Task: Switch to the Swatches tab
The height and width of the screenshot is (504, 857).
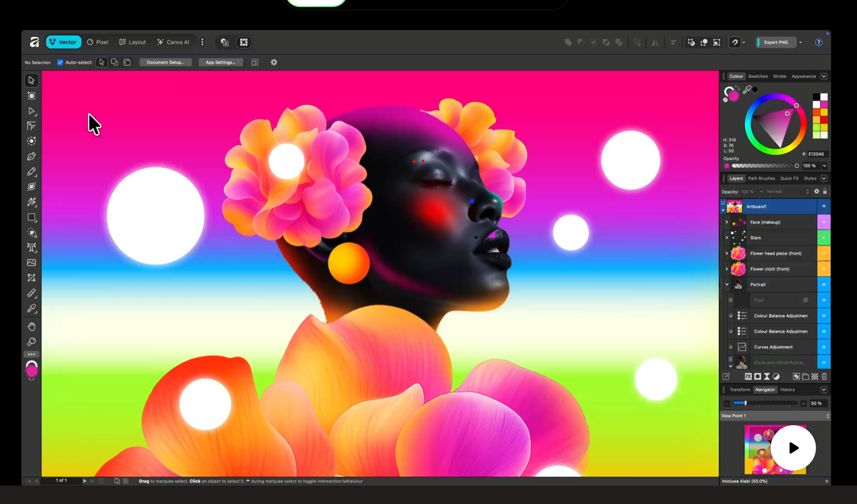Action: 758,77
